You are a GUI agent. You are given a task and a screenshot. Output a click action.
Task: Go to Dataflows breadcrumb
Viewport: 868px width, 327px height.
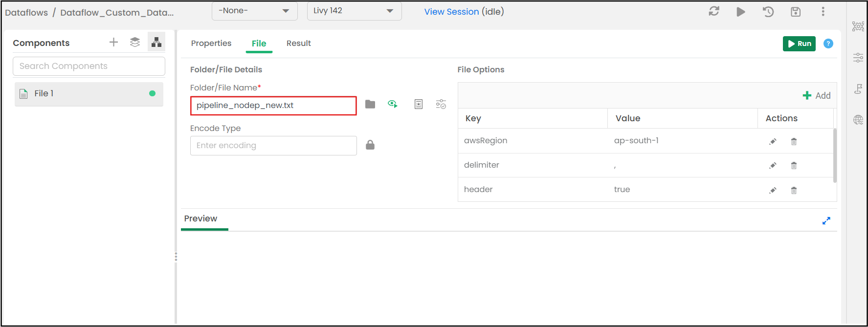[x=26, y=12]
